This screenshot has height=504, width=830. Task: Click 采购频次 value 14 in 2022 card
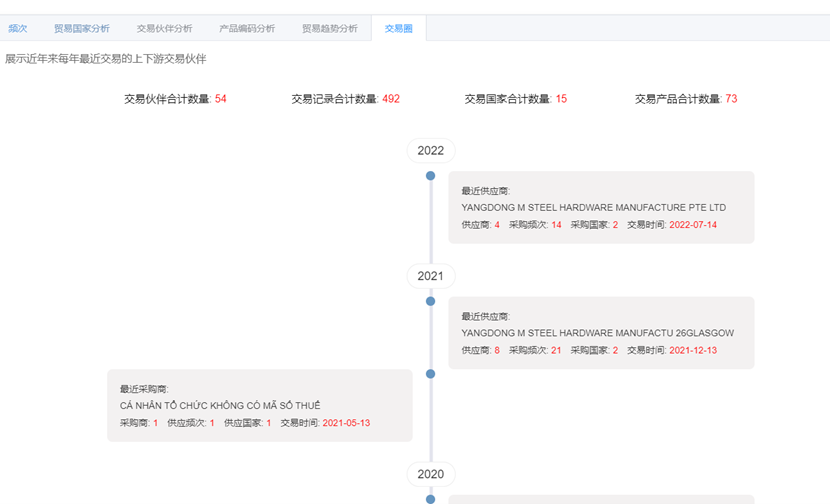click(x=556, y=225)
